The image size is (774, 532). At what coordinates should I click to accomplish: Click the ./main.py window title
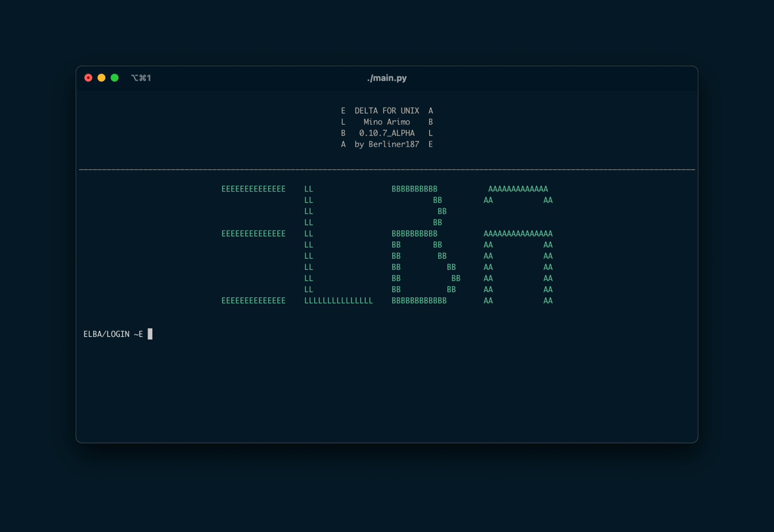(387, 78)
